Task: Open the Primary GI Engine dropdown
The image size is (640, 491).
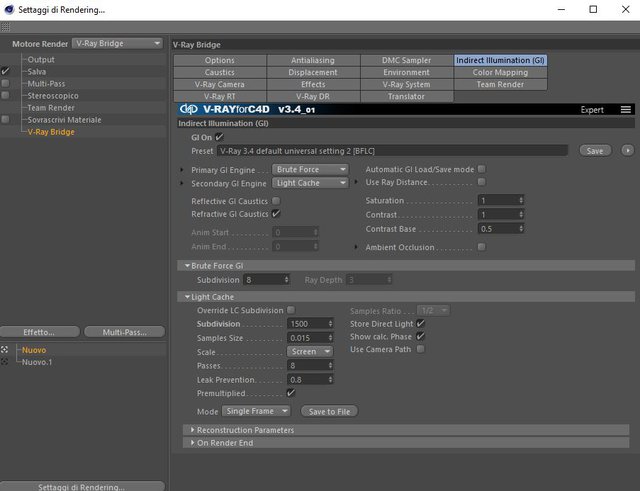Action: [310, 169]
